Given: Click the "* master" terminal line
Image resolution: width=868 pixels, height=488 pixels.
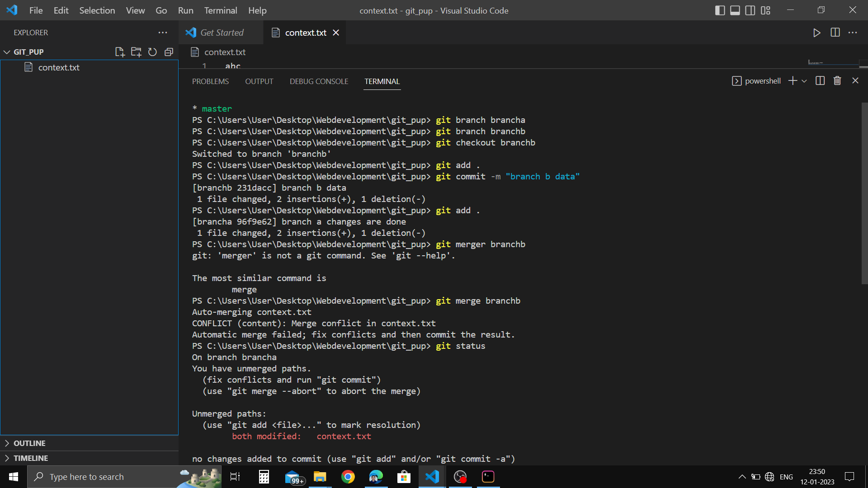Looking at the screenshot, I should [x=212, y=109].
